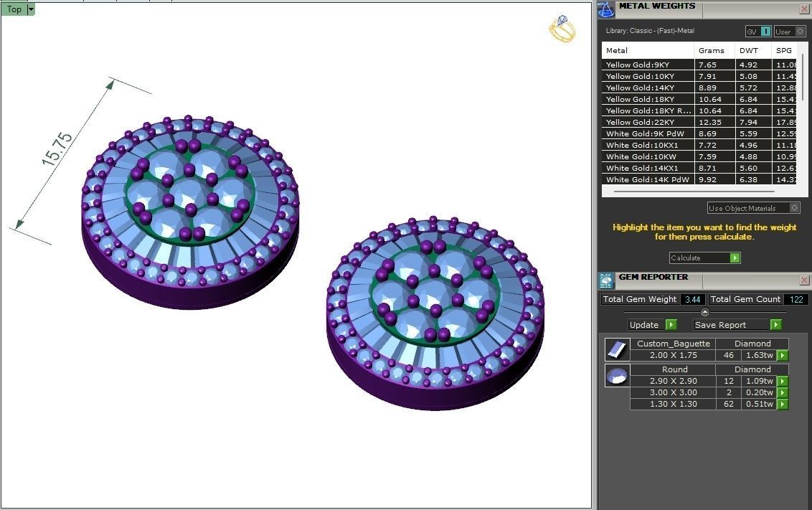This screenshot has height=510, width=812.
Task: Click the Metal column header
Action: pos(647,50)
